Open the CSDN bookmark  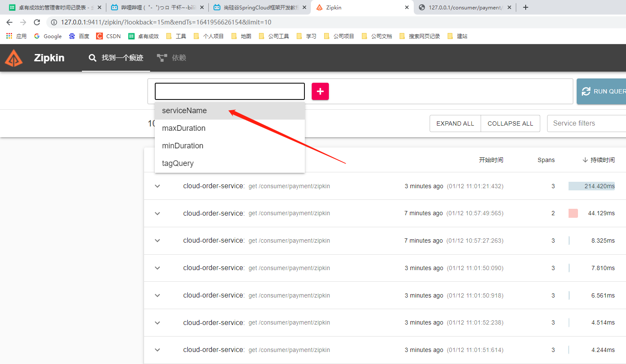(108, 36)
